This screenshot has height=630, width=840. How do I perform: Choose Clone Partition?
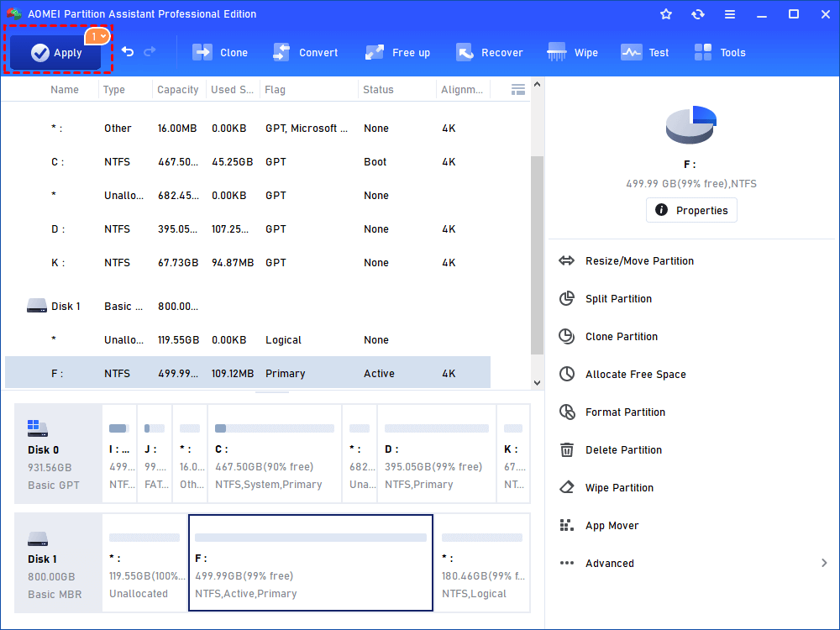(x=622, y=337)
